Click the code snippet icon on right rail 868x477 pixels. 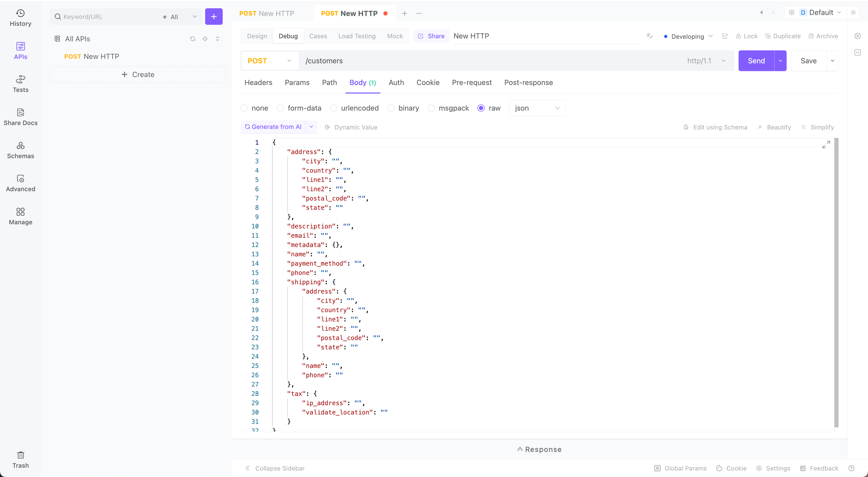[x=858, y=53]
